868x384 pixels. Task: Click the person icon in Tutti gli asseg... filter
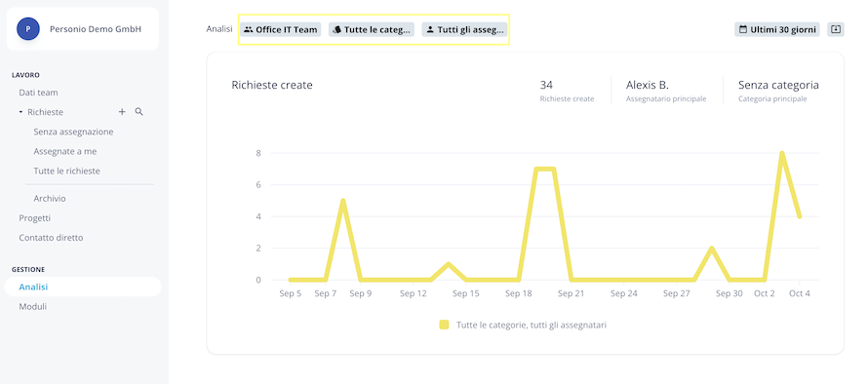pos(430,29)
